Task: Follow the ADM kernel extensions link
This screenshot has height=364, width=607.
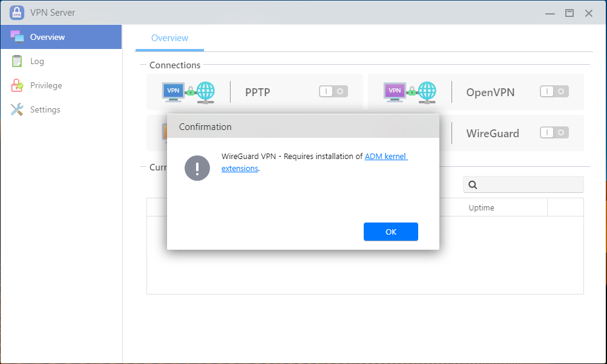Action: [386, 156]
